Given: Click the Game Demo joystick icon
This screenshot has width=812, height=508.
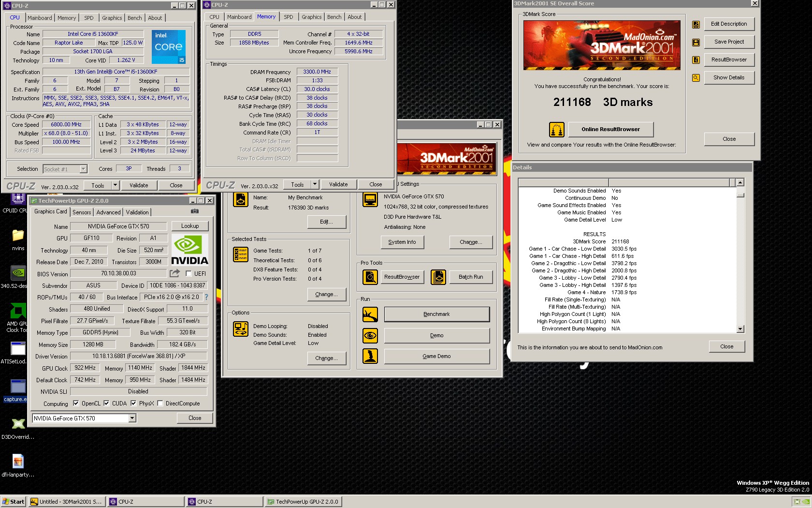Looking at the screenshot, I should [370, 356].
